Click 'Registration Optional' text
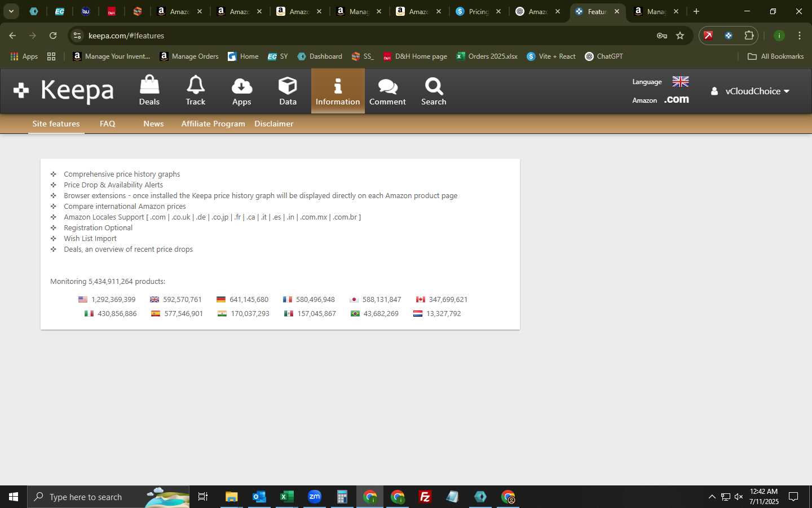The width and height of the screenshot is (812, 508). point(98,227)
